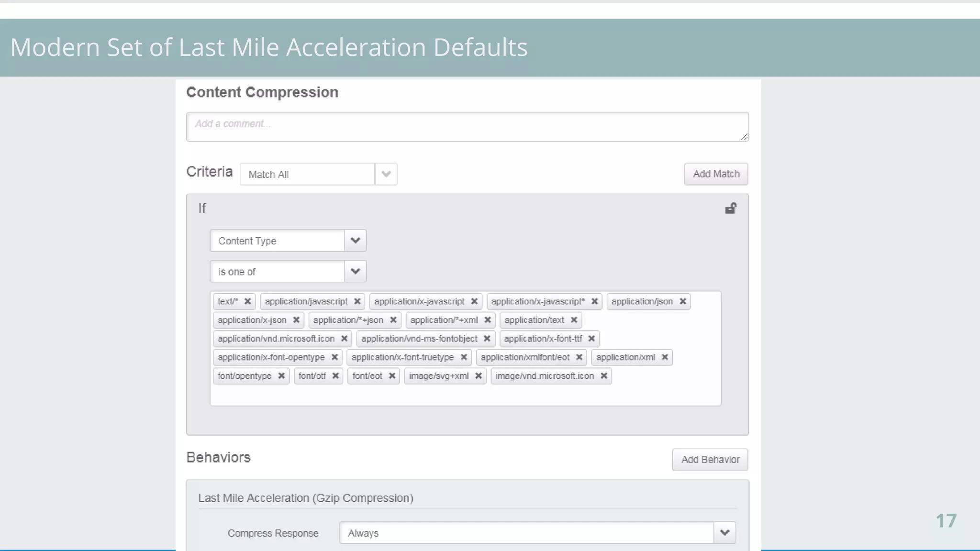Remove the application/*+xml tag
Image resolution: width=980 pixels, height=551 pixels.
click(x=488, y=320)
